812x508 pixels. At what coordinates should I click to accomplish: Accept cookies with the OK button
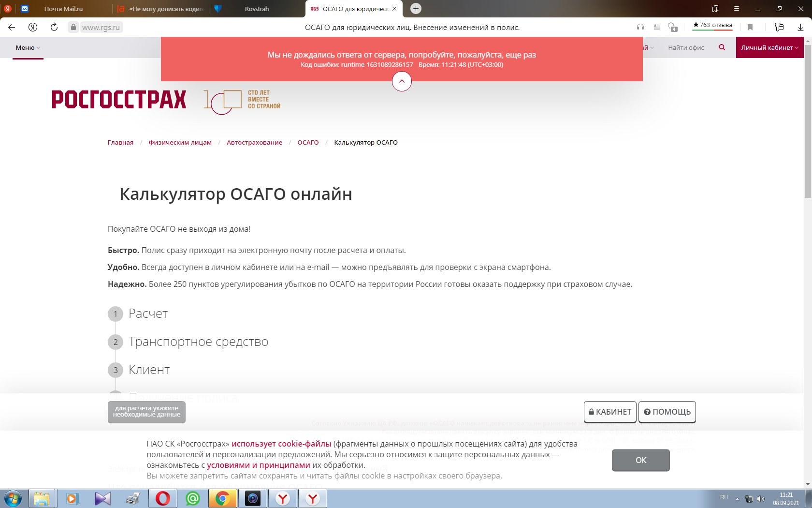[x=641, y=460]
